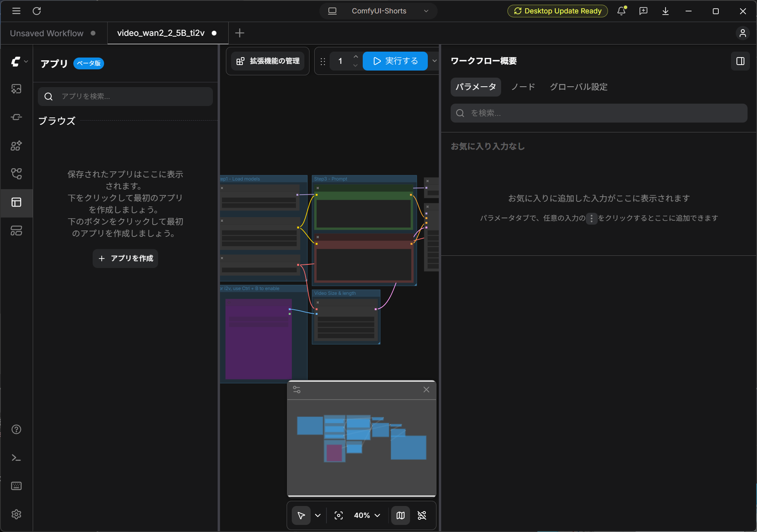
Task: Open the help question mark icon
Action: (16, 429)
